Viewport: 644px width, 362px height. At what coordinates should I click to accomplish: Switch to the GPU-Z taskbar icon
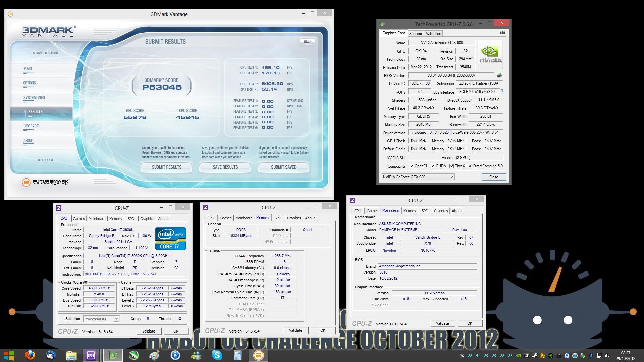113,355
